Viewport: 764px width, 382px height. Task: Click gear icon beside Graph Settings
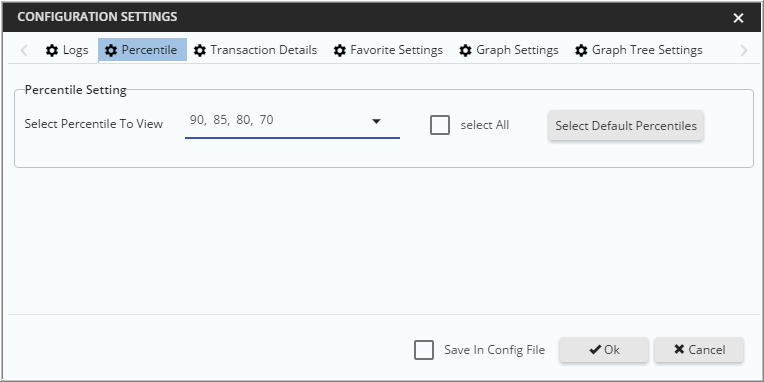click(x=465, y=50)
